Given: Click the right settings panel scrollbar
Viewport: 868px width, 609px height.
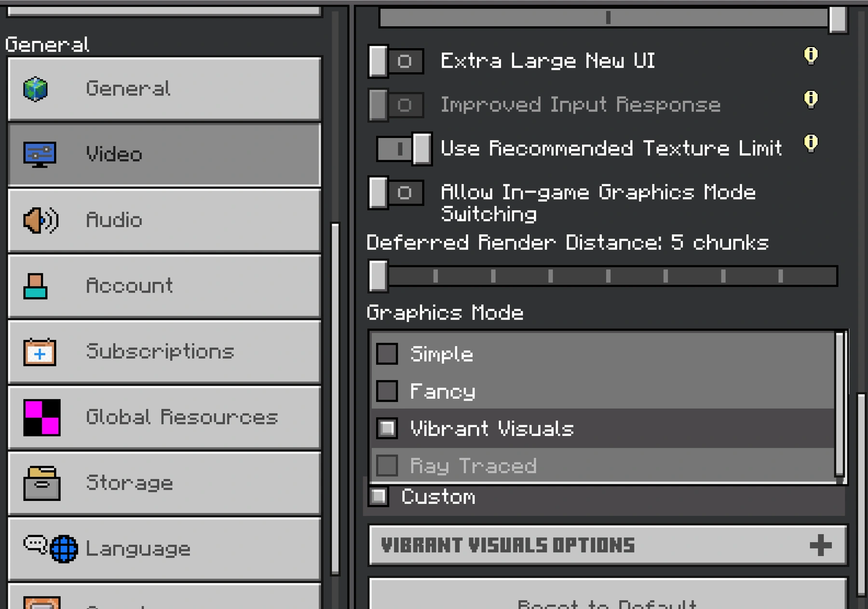Looking at the screenshot, I should pos(861,495).
